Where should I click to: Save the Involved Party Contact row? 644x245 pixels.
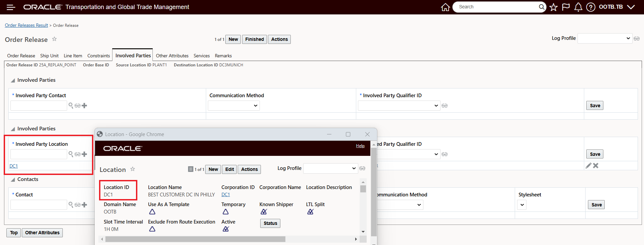tap(595, 106)
